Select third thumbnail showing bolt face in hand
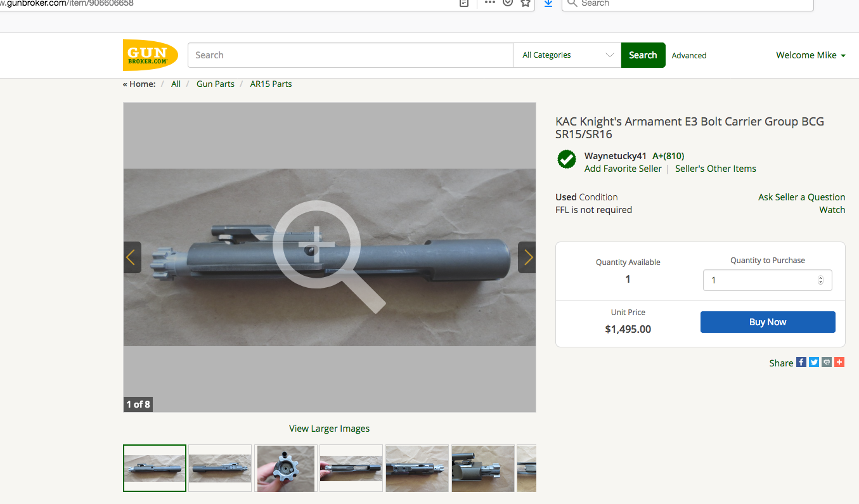Viewport: 859px width, 504px height. 285,468
